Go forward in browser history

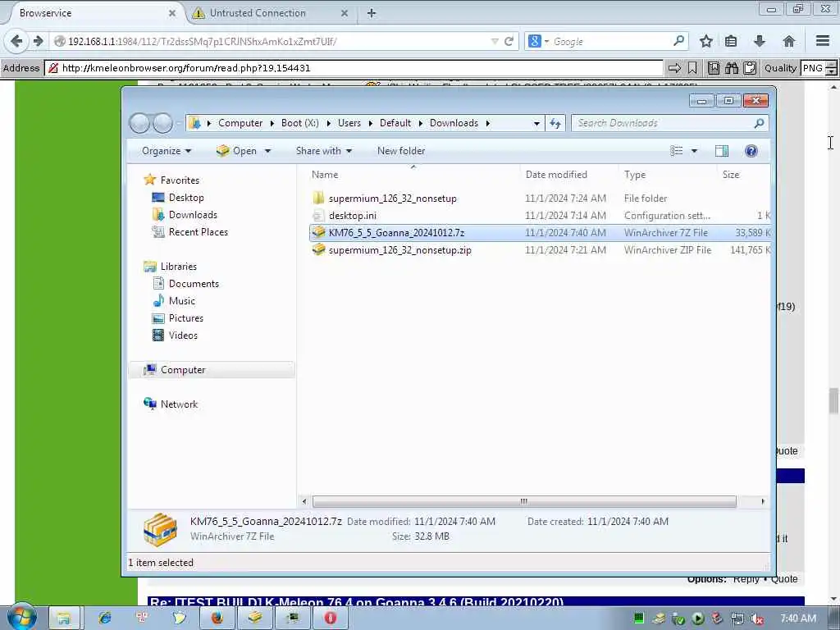[x=38, y=41]
